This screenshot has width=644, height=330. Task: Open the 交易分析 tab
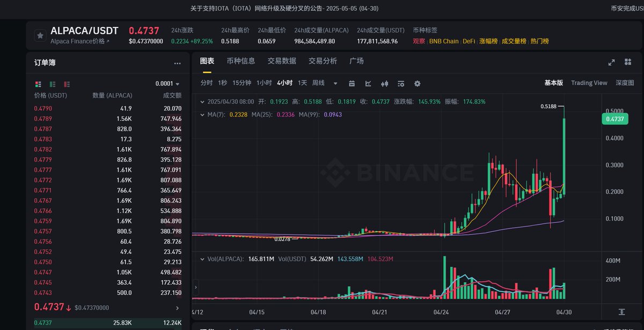coord(323,61)
